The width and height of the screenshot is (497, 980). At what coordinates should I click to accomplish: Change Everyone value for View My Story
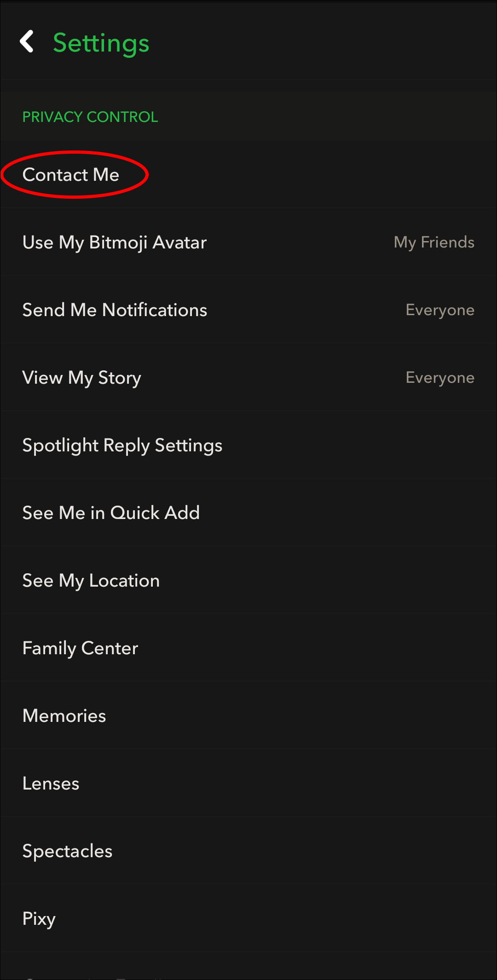pyautogui.click(x=439, y=378)
